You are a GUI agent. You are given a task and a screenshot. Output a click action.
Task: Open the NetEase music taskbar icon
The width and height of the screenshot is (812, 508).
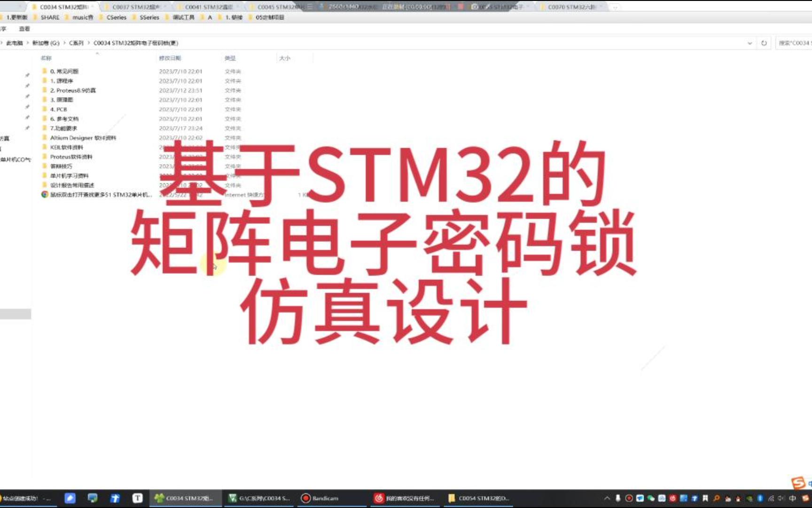click(x=379, y=498)
